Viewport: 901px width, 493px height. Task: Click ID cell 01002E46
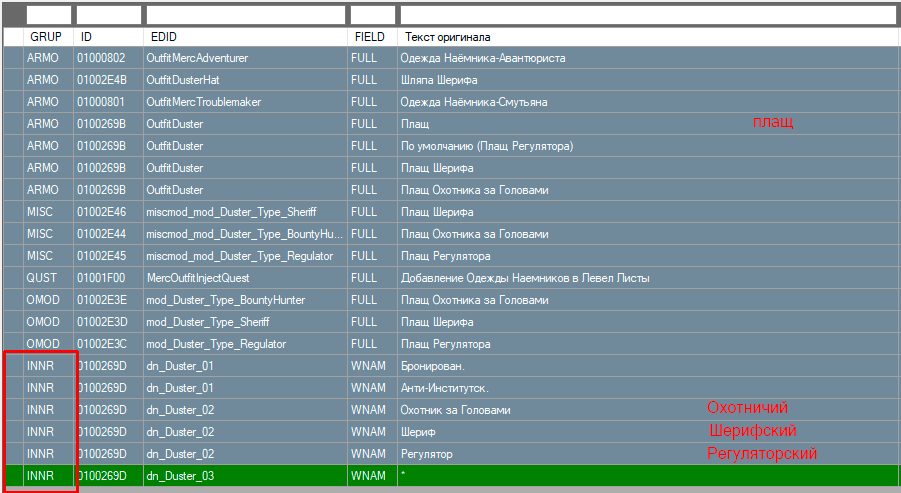pyautogui.click(x=109, y=212)
